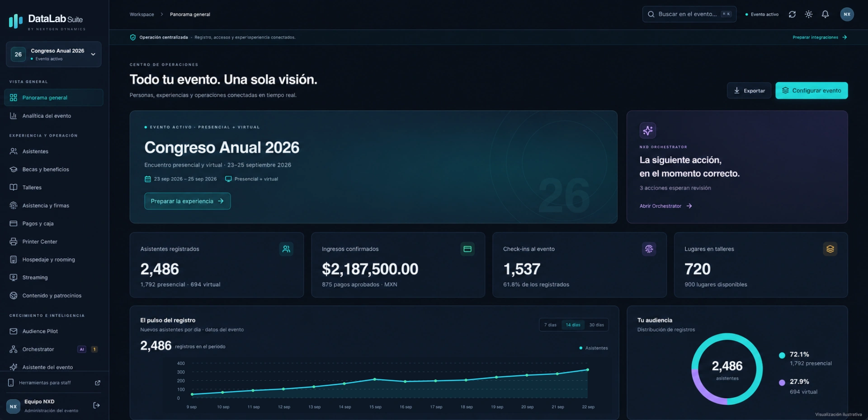The height and width of the screenshot is (420, 868).
Task: Click the purple 27.9% virtual legend dot
Action: [x=782, y=383]
